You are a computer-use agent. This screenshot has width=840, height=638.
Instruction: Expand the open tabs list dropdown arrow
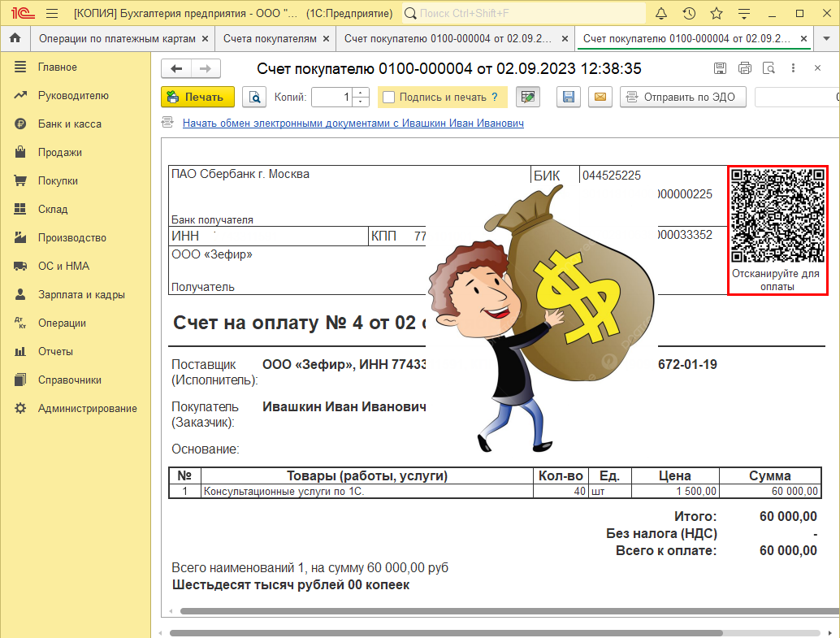coord(827,38)
